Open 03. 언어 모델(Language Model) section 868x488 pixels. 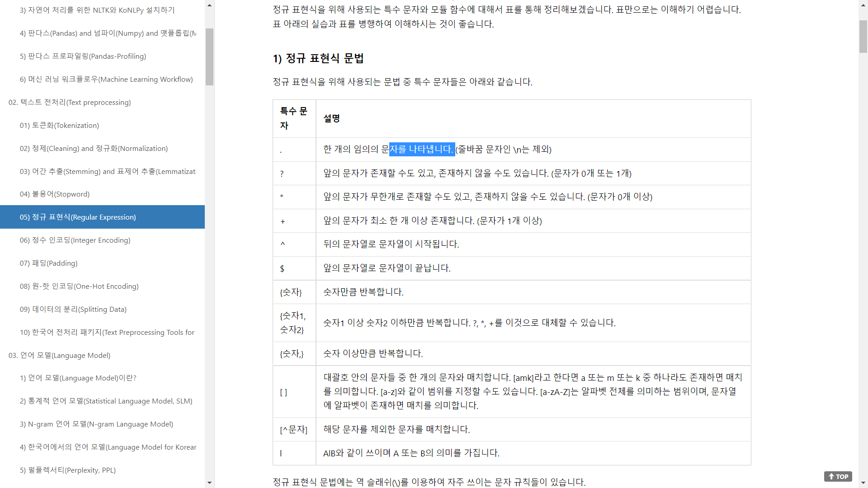coord(59,355)
